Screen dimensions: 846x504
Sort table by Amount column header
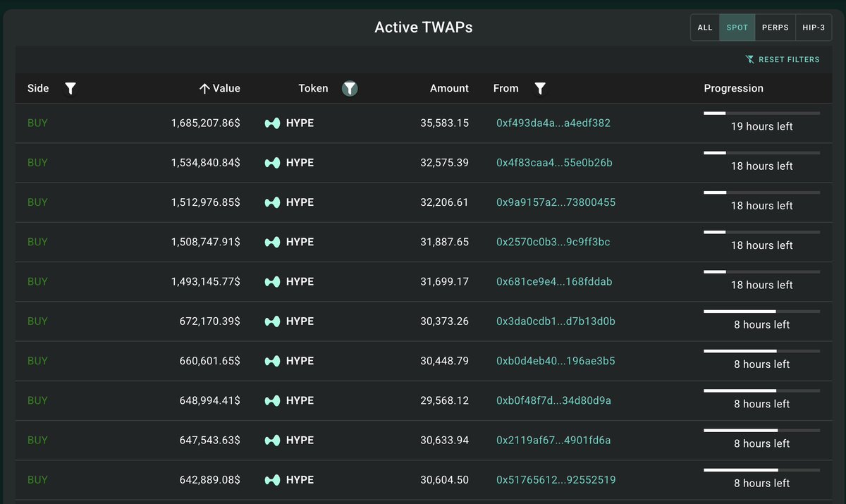pyautogui.click(x=449, y=89)
